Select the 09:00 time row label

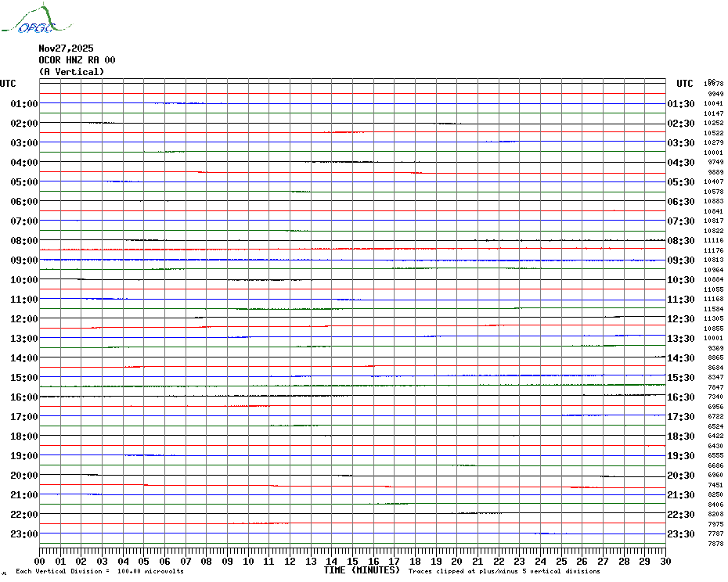(24, 260)
